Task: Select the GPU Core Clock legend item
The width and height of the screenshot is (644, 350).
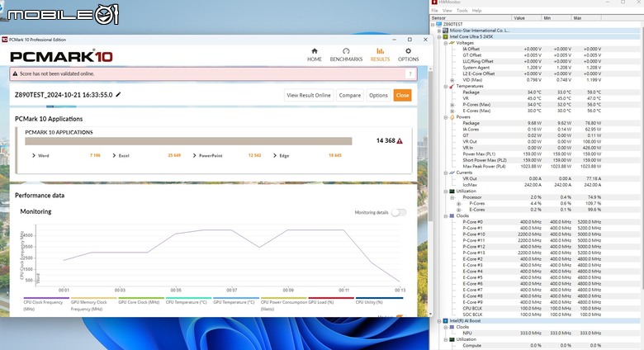Action: (141, 302)
